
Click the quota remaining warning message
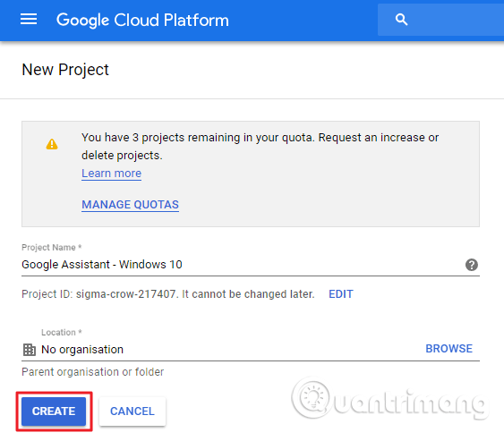click(x=260, y=147)
